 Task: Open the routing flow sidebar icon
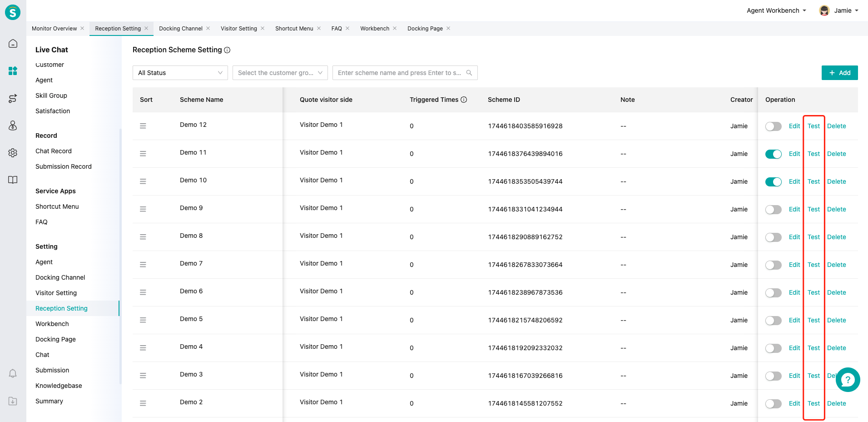pos(13,98)
